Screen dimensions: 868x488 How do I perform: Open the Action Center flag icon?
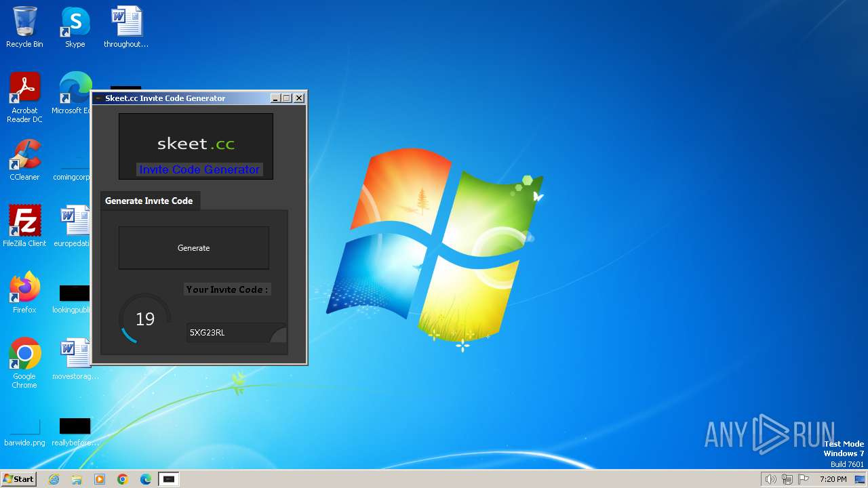coord(804,479)
